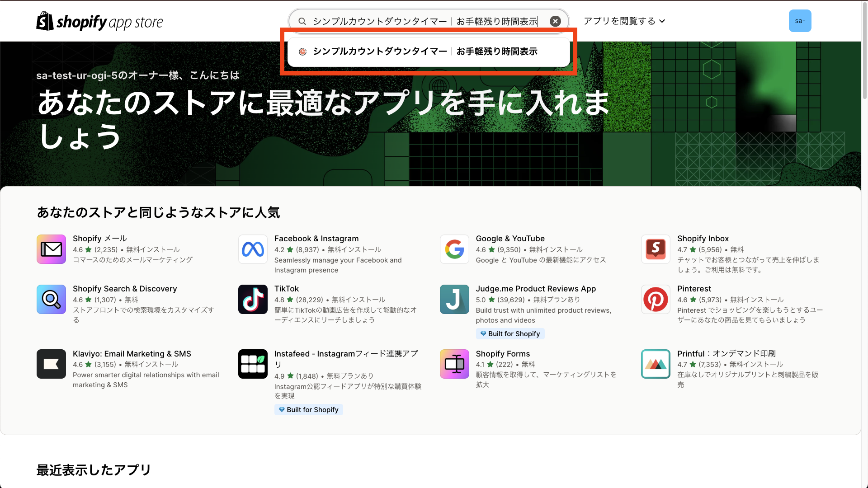Viewport: 868px width, 488px height.
Task: Select the Judge.me Product Reviews icon
Action: pos(454,299)
